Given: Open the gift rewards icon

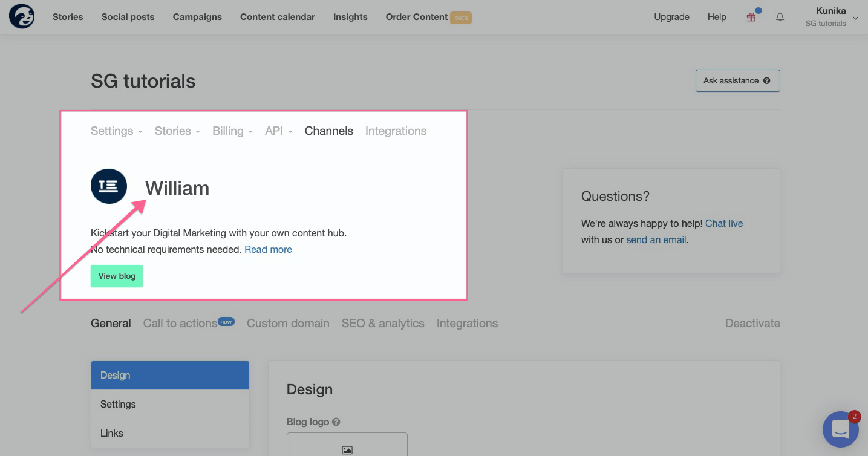Looking at the screenshot, I should click(751, 17).
